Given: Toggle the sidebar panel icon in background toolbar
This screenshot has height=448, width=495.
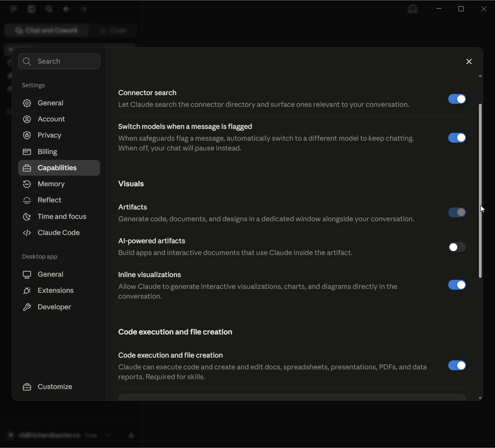Looking at the screenshot, I should coord(31,9).
